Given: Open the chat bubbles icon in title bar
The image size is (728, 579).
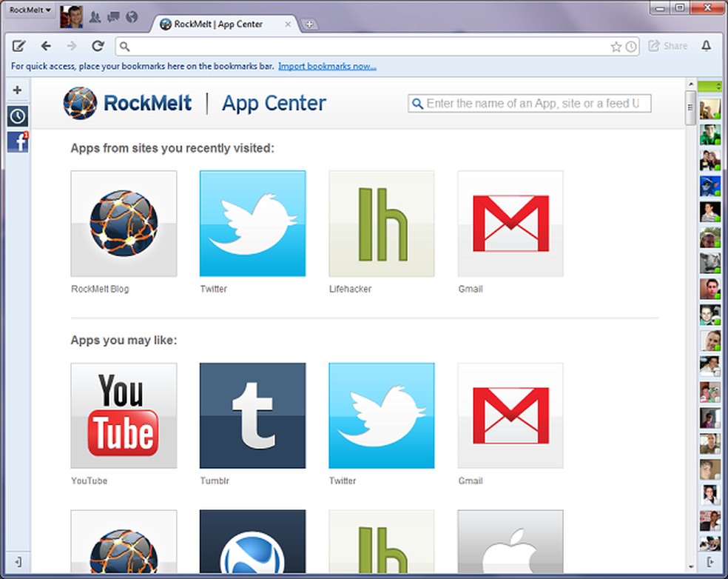Looking at the screenshot, I should coord(113,17).
